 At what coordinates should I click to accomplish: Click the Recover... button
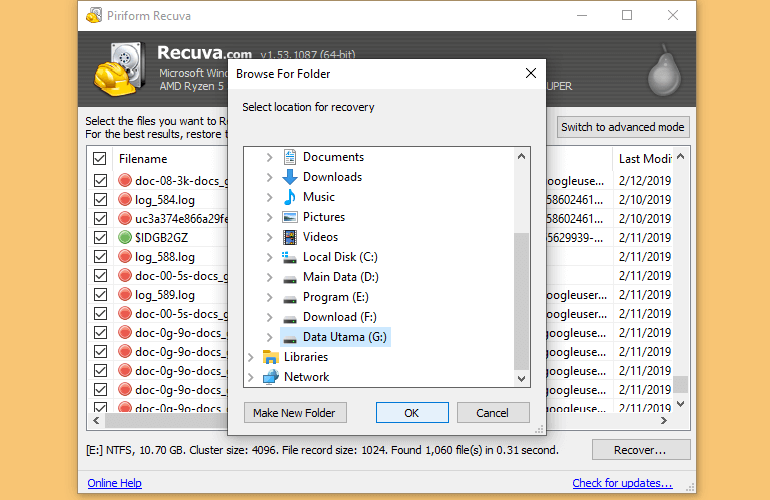[x=640, y=450]
